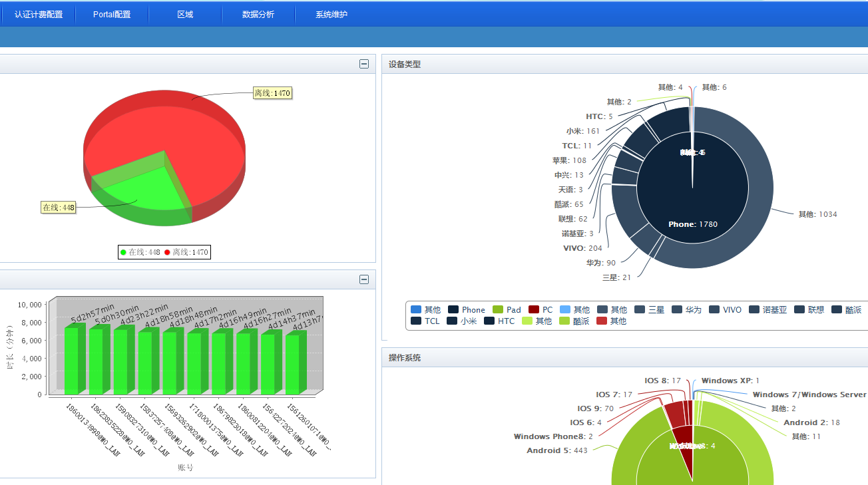Click the 小米 legend marker

pyautogui.click(x=453, y=321)
